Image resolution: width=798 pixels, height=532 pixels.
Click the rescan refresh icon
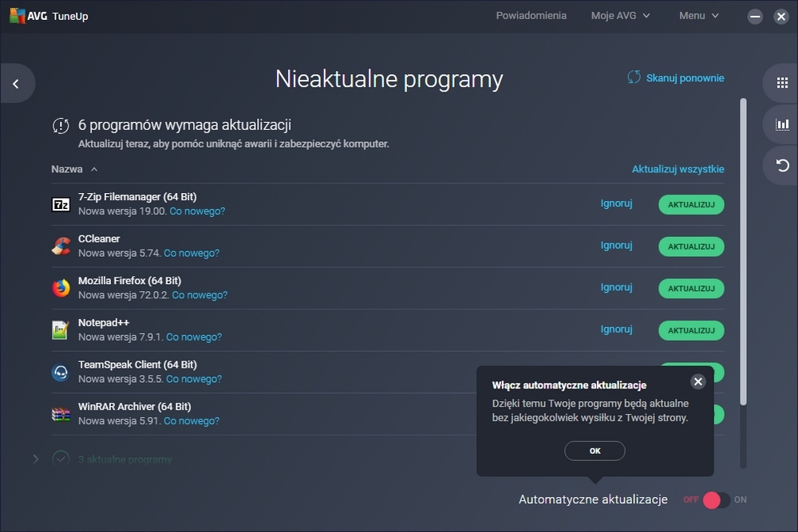click(x=634, y=77)
